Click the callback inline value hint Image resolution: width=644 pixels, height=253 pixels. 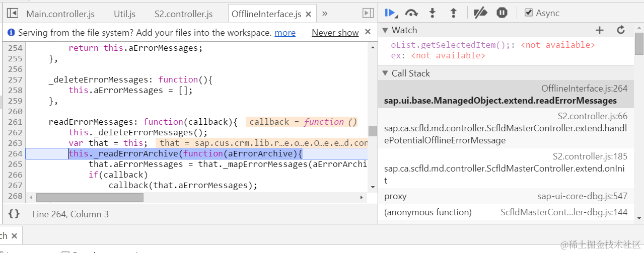click(x=303, y=122)
